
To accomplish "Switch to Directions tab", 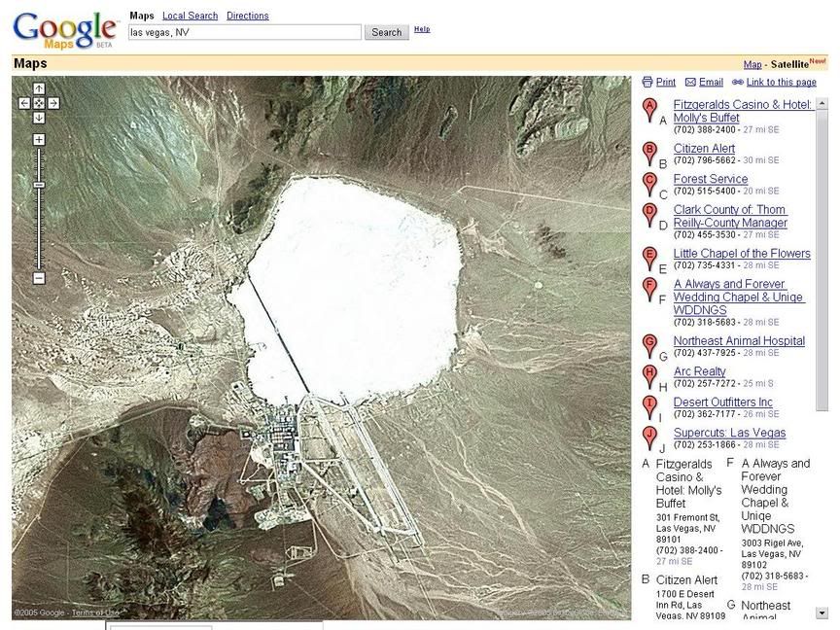I will click(x=248, y=16).
